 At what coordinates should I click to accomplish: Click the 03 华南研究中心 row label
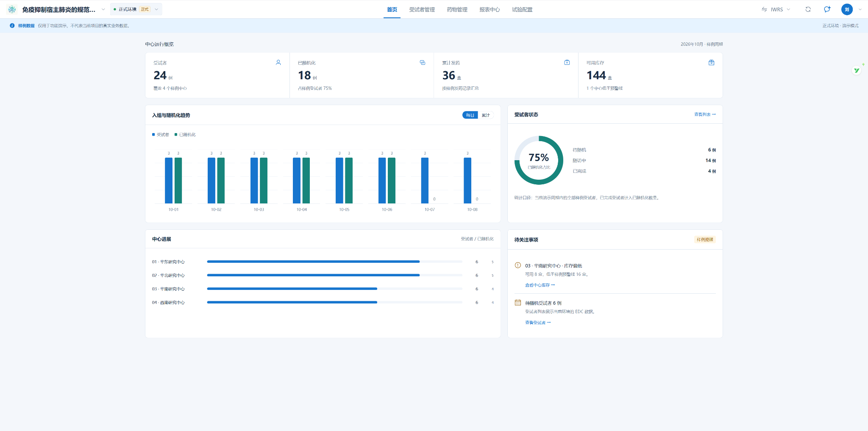point(168,289)
